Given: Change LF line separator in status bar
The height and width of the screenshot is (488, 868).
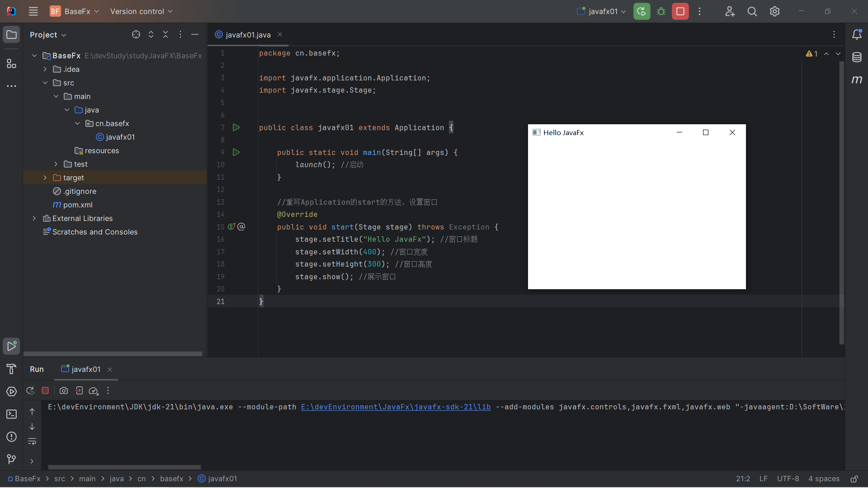Looking at the screenshot, I should click(764, 479).
